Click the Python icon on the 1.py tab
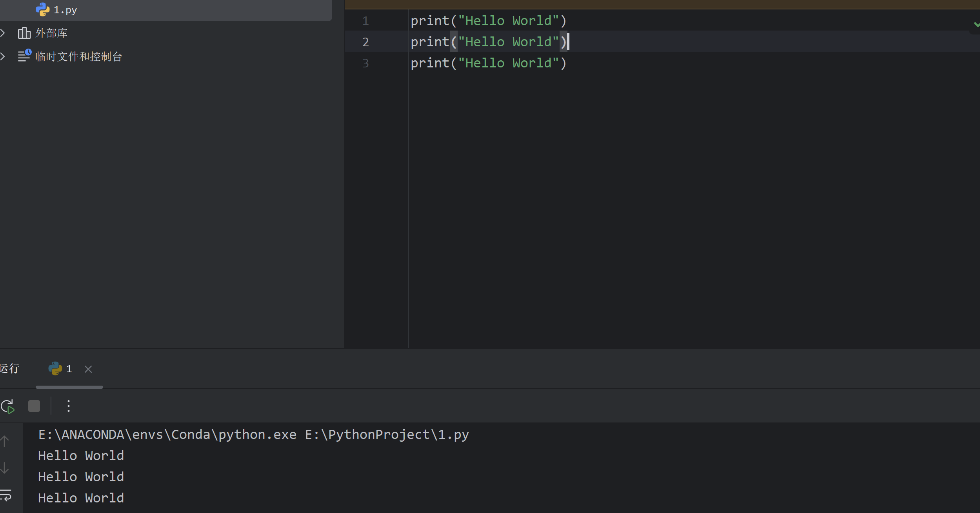The image size is (980, 513). click(x=43, y=9)
